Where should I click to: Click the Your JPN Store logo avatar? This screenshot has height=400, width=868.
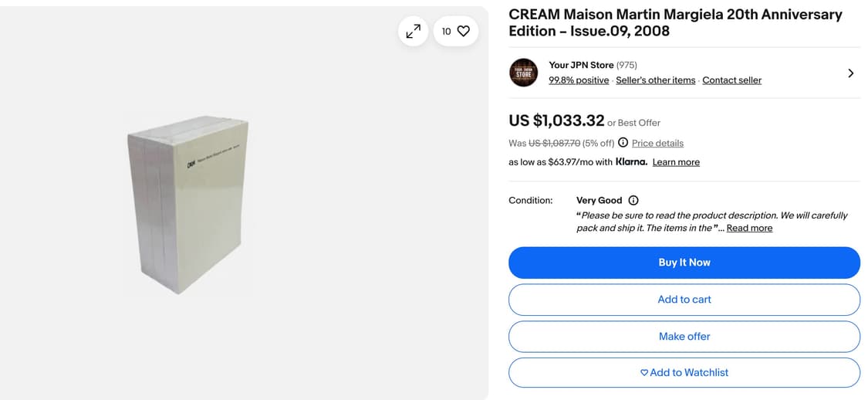pos(524,73)
